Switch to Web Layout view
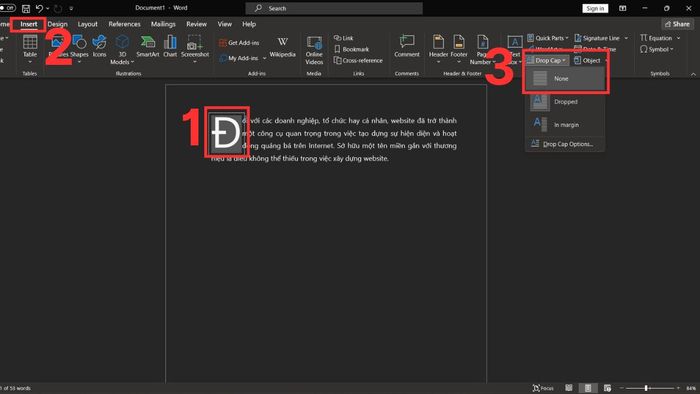700x394 pixels. point(607,388)
